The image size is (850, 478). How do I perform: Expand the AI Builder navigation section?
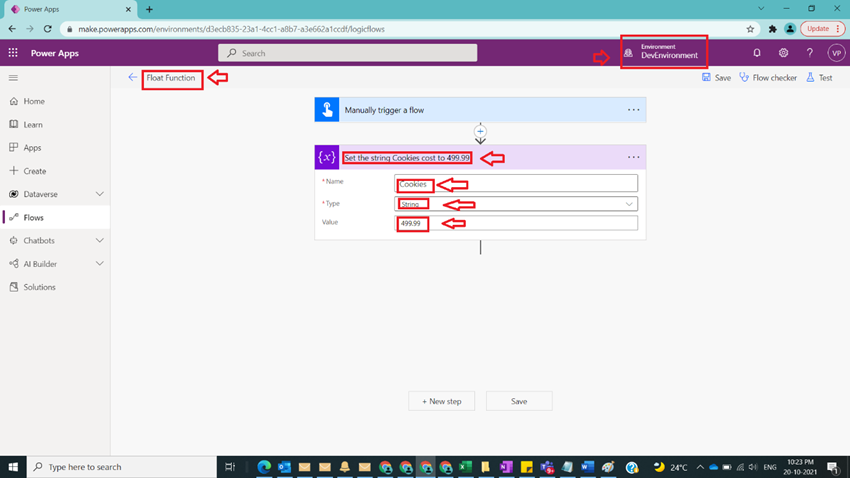(x=100, y=264)
